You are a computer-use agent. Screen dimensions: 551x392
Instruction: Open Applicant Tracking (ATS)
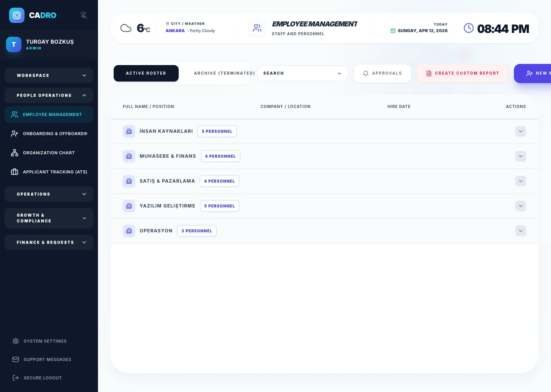click(x=49, y=172)
